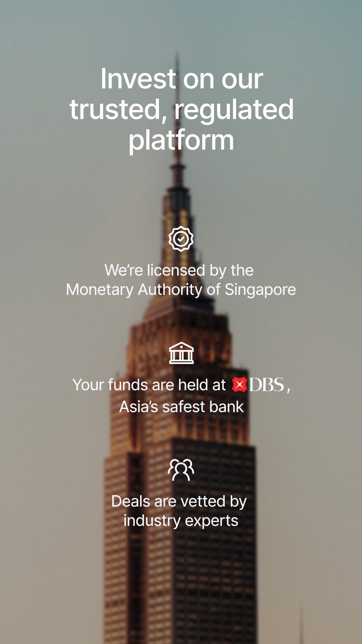Tap the word 'platform' in headline

[x=181, y=141]
